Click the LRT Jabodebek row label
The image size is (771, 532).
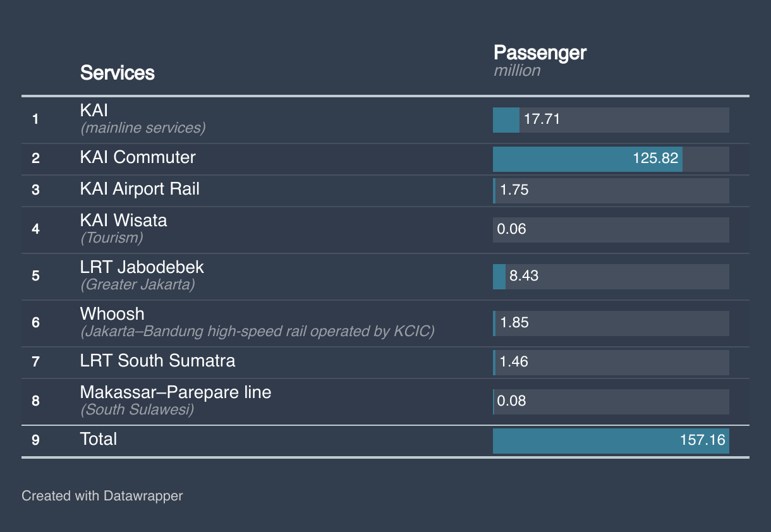tap(142, 267)
